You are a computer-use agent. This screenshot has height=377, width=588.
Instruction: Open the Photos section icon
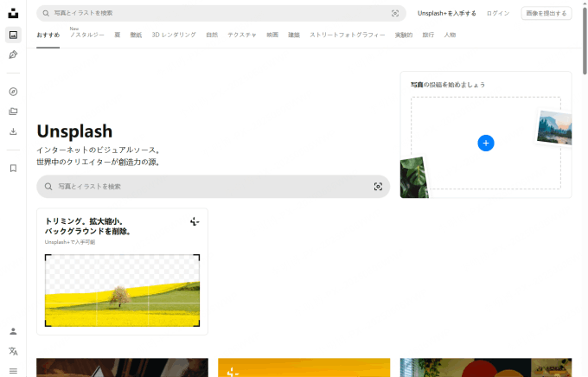coord(13,35)
